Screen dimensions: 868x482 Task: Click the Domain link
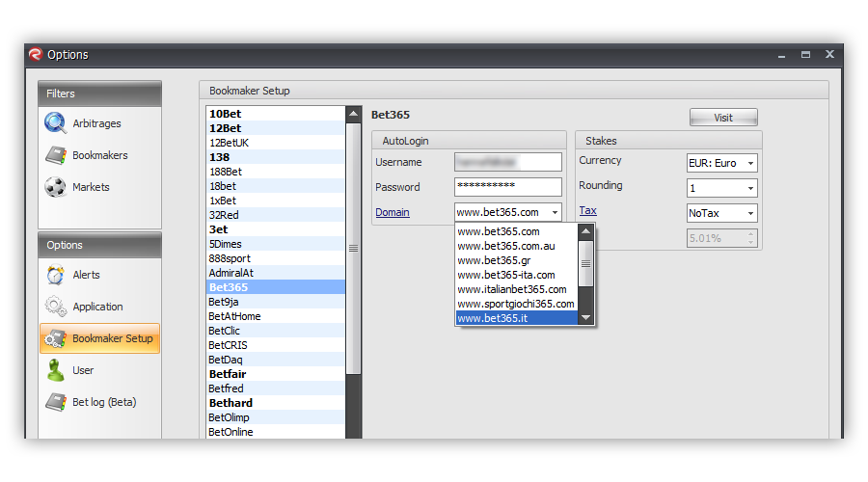click(393, 212)
